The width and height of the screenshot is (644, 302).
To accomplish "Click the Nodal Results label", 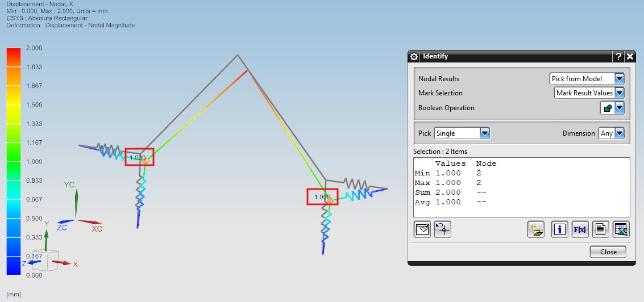I will [x=439, y=79].
